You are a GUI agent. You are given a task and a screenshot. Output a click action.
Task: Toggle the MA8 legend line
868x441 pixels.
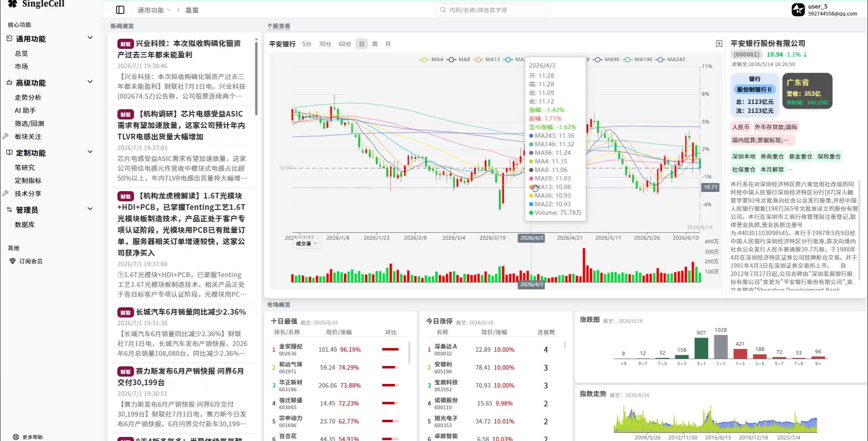click(x=458, y=60)
